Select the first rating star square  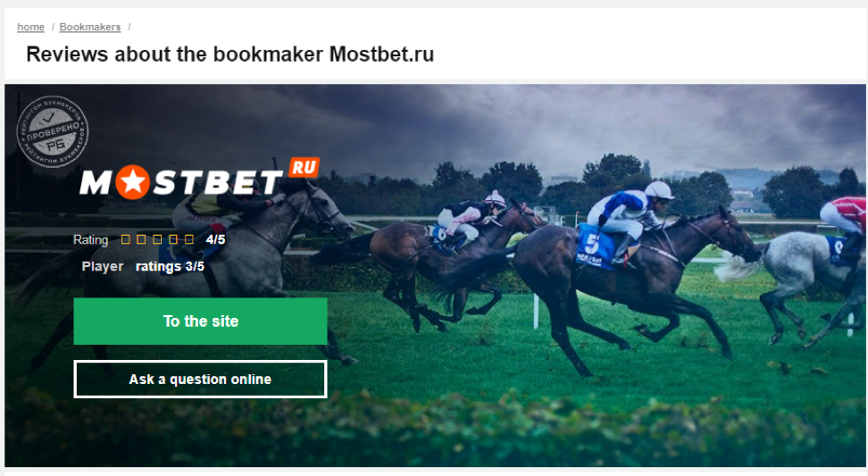(x=126, y=239)
